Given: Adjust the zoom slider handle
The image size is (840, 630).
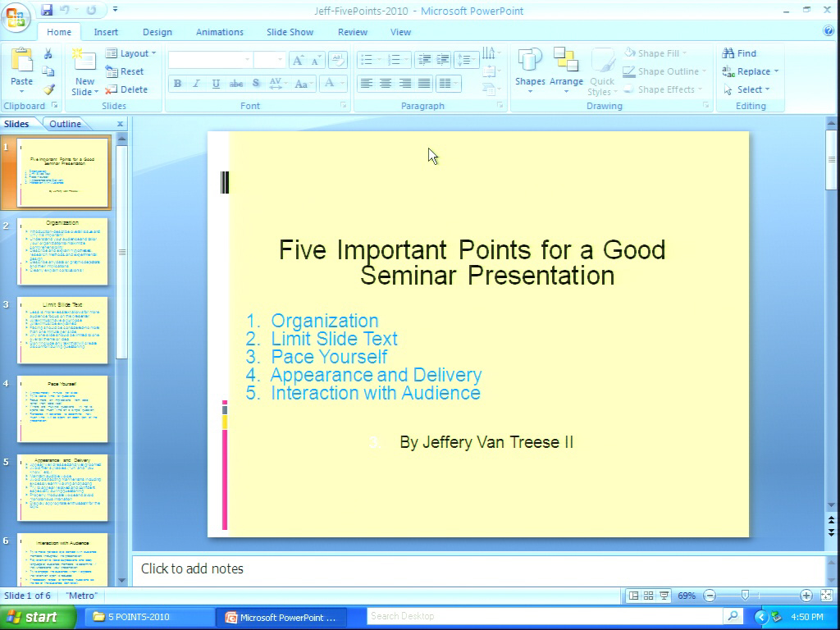Looking at the screenshot, I should point(745,596).
